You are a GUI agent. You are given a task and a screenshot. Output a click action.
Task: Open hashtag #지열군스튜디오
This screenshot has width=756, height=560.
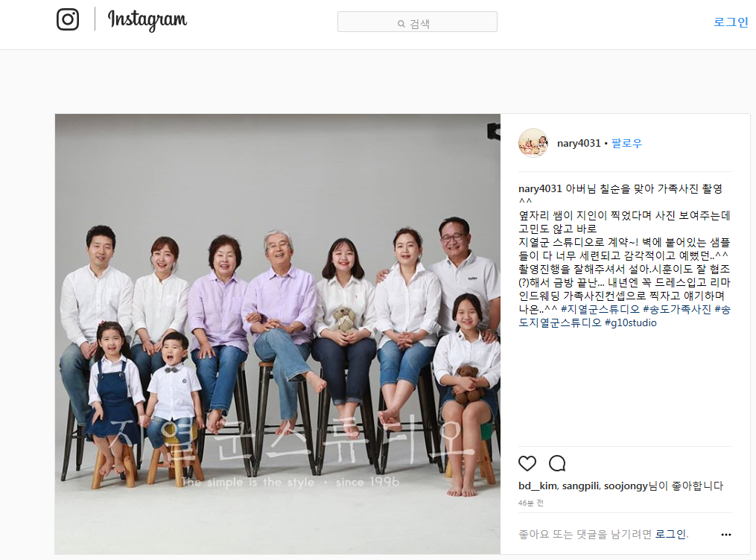[600, 309]
